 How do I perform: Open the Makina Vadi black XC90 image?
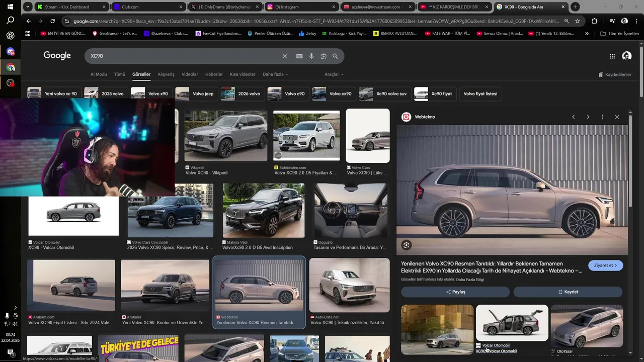[x=264, y=210]
